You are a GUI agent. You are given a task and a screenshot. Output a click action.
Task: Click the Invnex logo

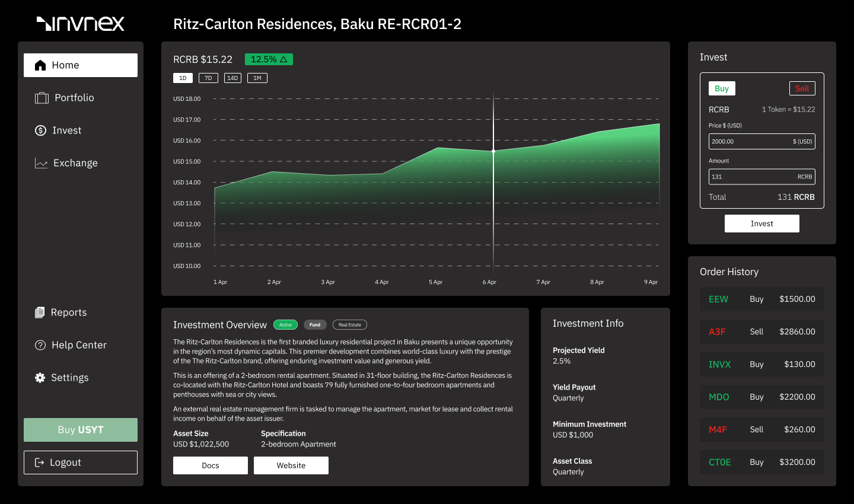click(x=81, y=23)
